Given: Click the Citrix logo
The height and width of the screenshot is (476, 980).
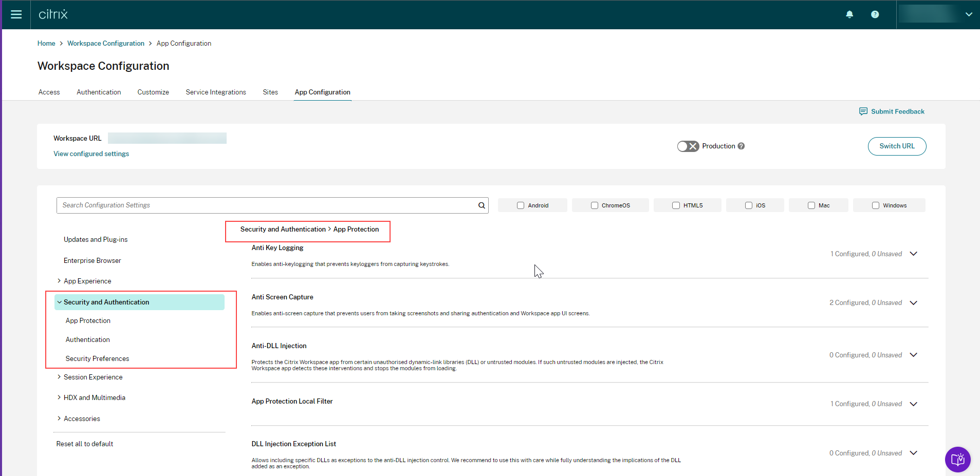Looking at the screenshot, I should pos(53,14).
